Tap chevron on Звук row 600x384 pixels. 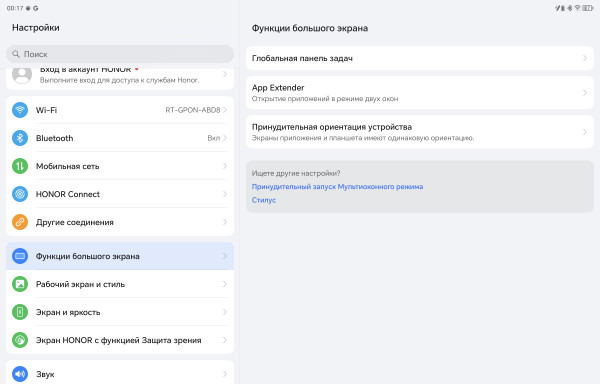(225, 374)
